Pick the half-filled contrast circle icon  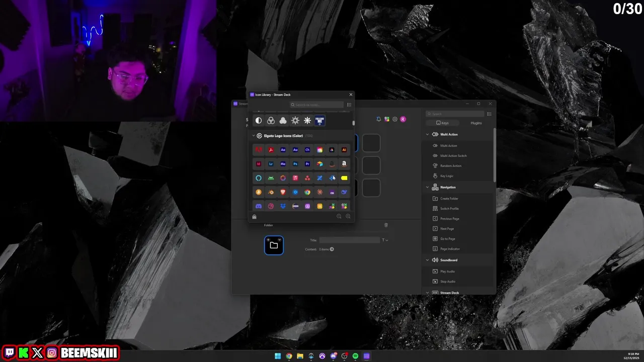tap(259, 121)
